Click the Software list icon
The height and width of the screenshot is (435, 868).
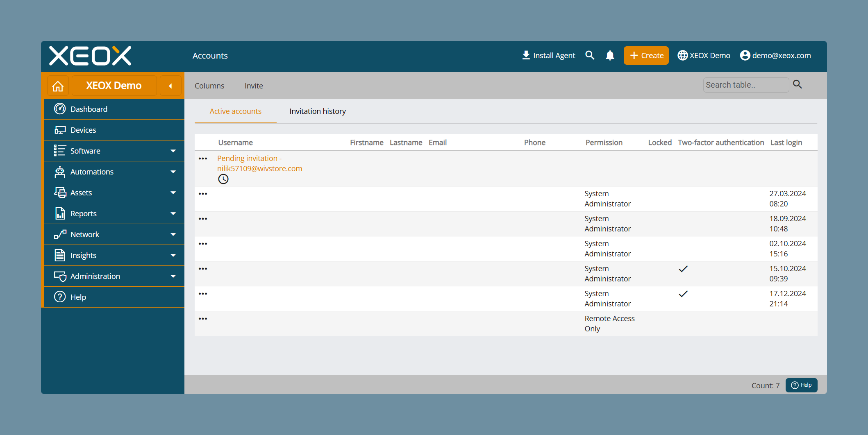point(60,151)
